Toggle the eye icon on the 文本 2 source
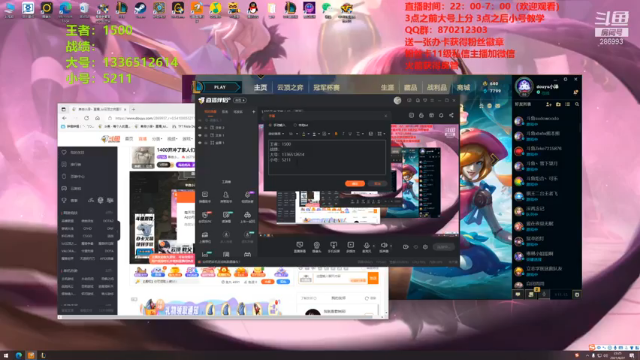 [x=200, y=128]
